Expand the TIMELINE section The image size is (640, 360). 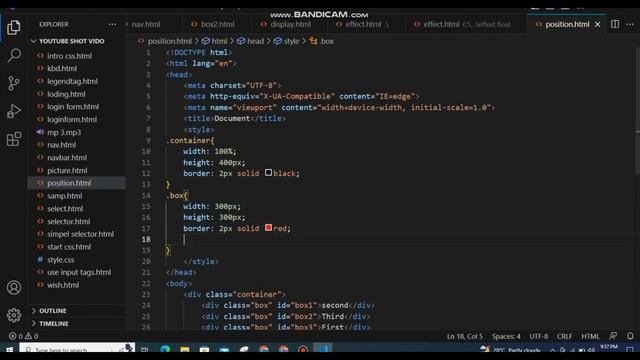point(53,323)
